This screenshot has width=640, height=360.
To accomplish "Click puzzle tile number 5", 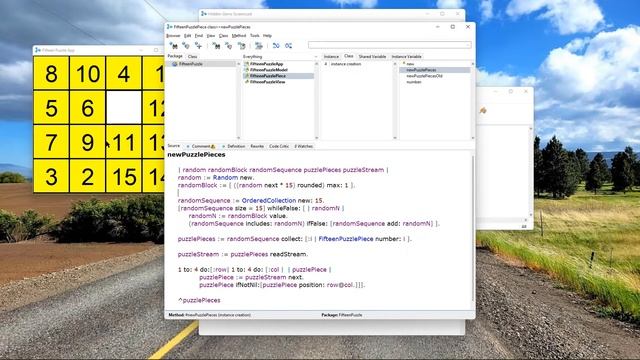I will 51,108.
